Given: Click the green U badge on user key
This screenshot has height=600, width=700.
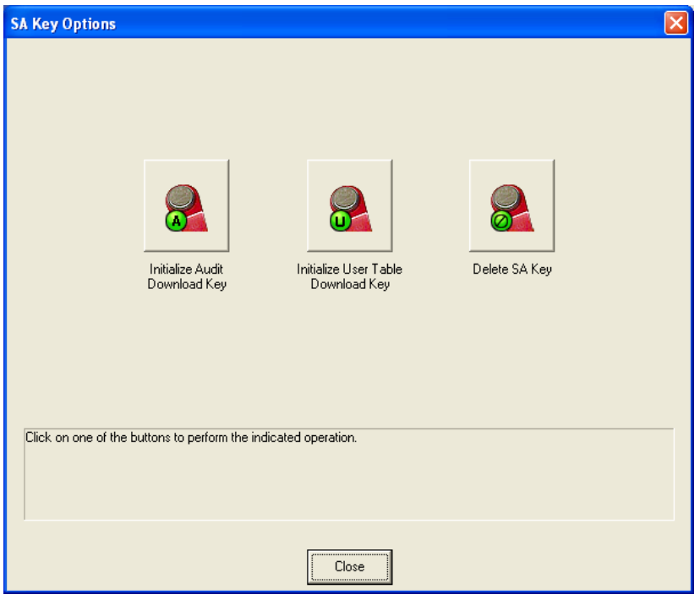Looking at the screenshot, I should click(338, 221).
